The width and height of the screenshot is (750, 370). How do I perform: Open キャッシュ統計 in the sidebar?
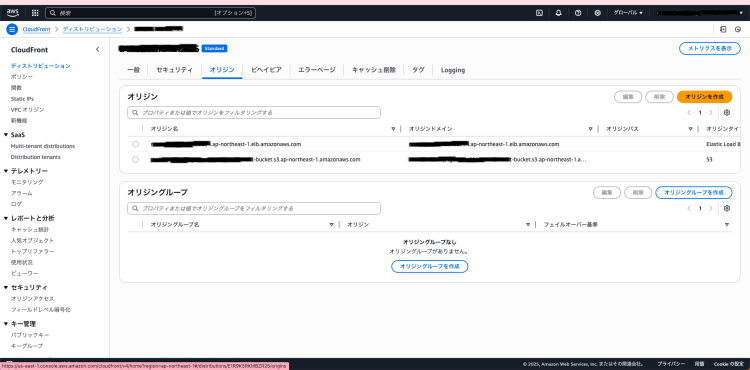[30, 230]
